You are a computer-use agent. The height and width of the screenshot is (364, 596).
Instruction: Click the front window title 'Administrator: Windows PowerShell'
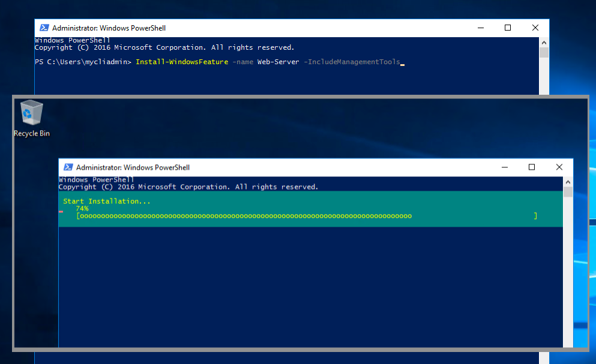pyautogui.click(x=133, y=167)
